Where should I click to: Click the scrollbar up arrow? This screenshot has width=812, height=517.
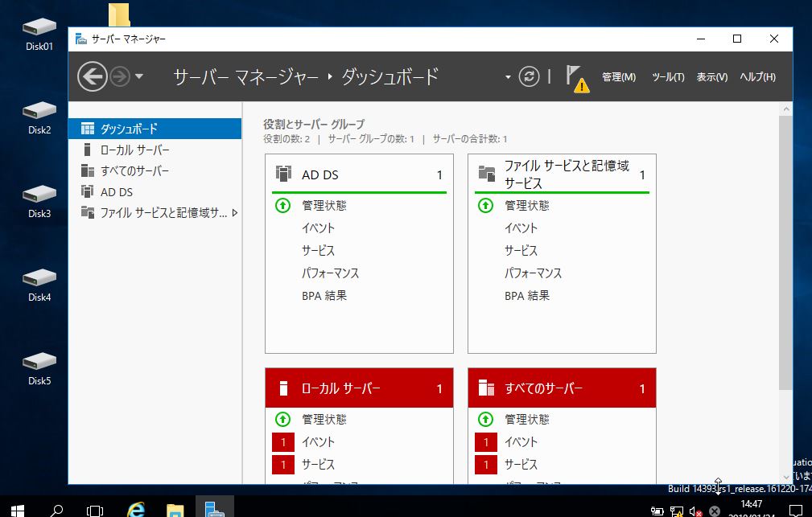pyautogui.click(x=786, y=109)
